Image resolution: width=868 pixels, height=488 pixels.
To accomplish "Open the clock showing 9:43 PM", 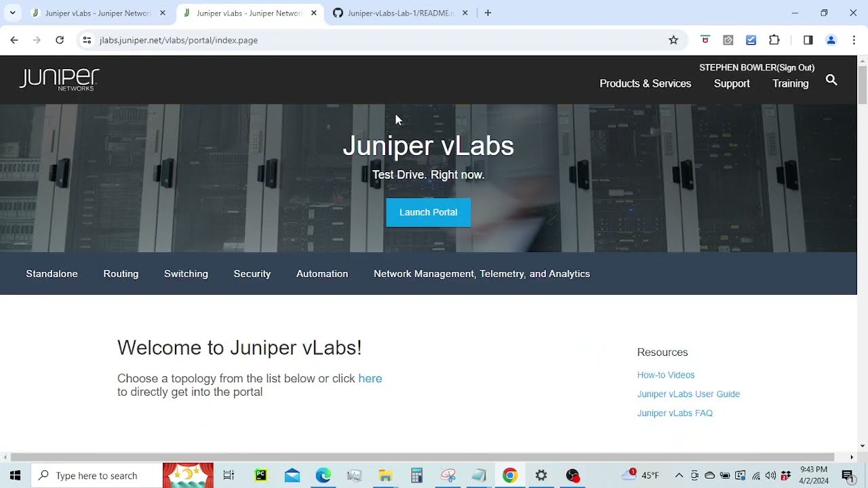I will pyautogui.click(x=814, y=475).
